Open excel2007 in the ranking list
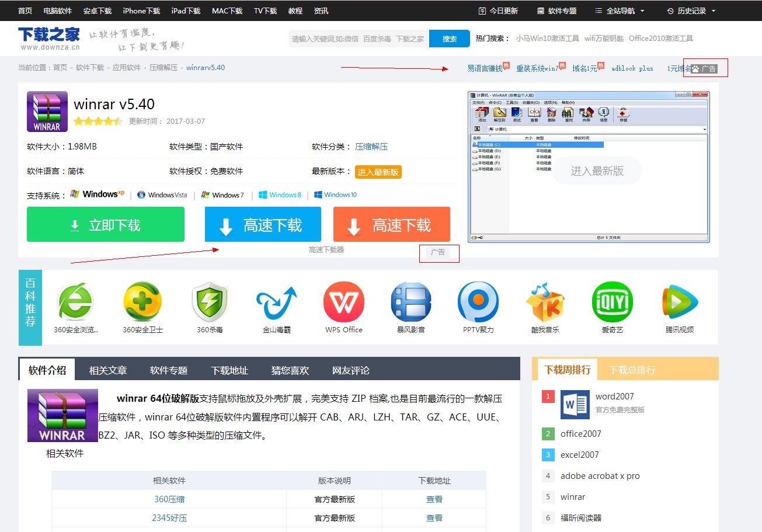 (x=580, y=455)
